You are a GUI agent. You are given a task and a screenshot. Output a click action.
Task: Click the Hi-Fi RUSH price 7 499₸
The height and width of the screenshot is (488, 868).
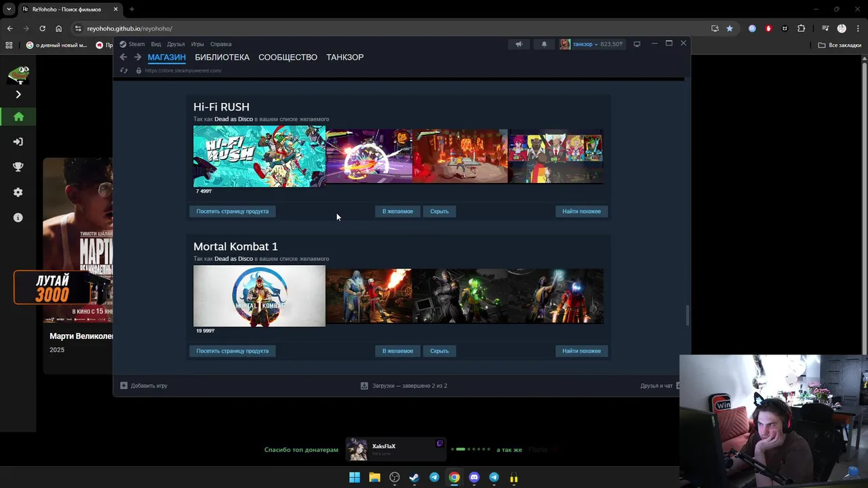coord(204,191)
